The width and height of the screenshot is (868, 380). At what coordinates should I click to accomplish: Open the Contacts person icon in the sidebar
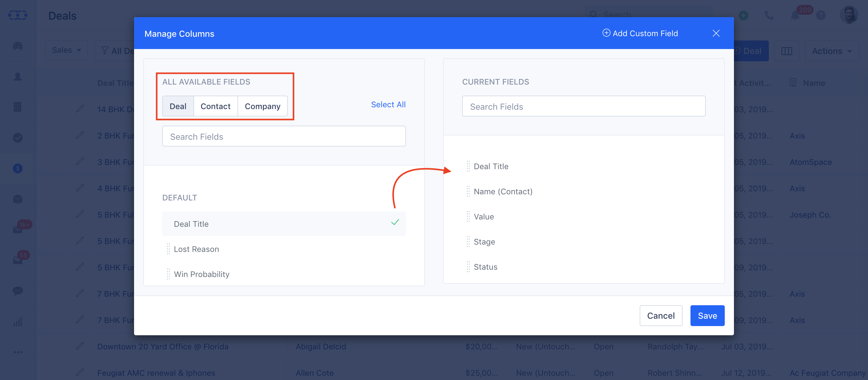17,77
